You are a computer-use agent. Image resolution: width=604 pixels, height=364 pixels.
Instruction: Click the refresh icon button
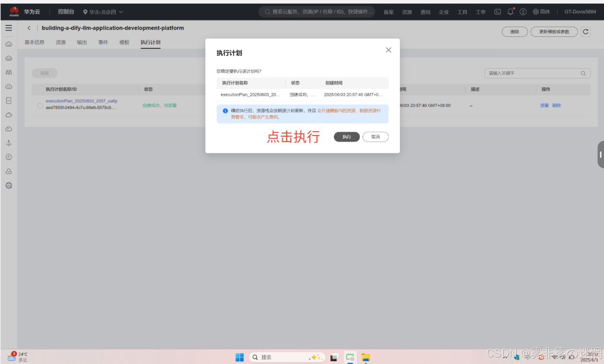point(585,32)
